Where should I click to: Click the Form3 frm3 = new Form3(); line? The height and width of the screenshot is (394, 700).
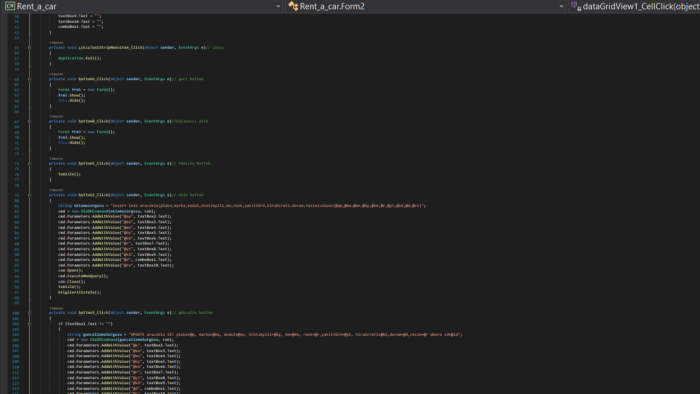tap(86, 132)
